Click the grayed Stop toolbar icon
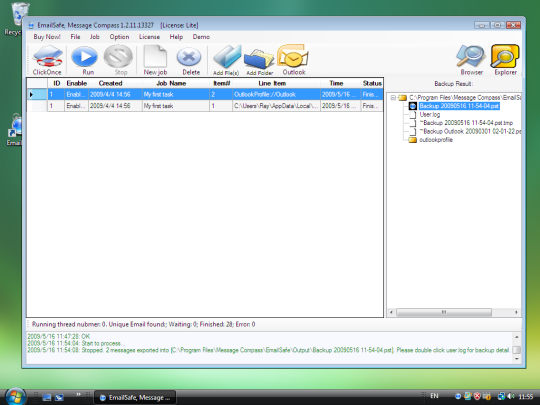Screen dimensions: 540x405 coord(118,56)
